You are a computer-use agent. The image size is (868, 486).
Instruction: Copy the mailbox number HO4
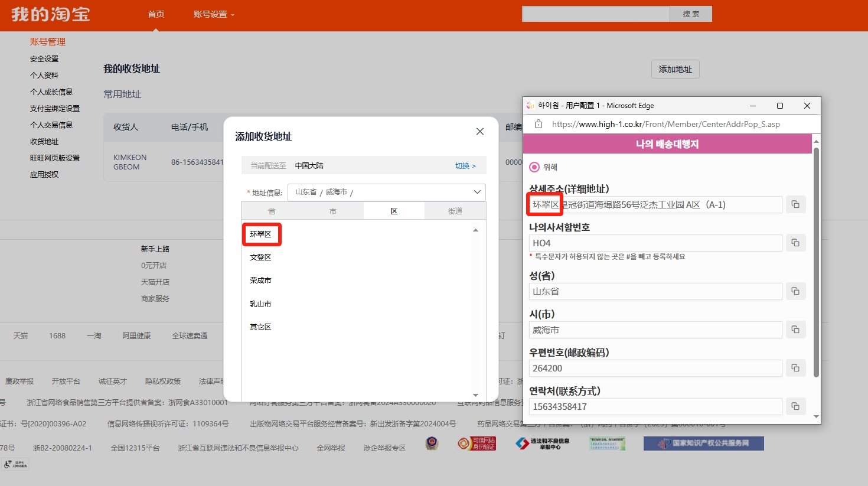[795, 243]
